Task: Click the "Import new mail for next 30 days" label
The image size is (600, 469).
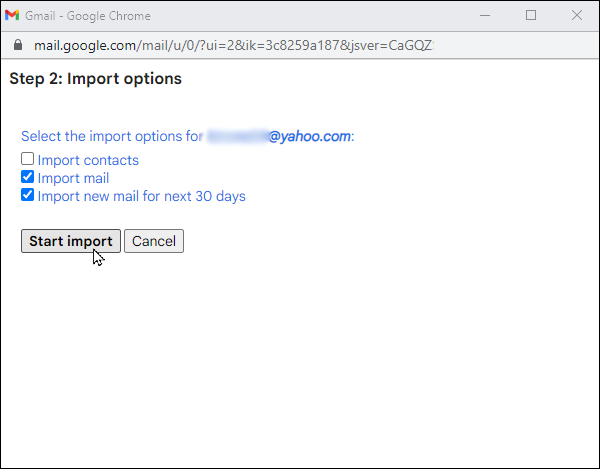Action: pyautogui.click(x=141, y=196)
